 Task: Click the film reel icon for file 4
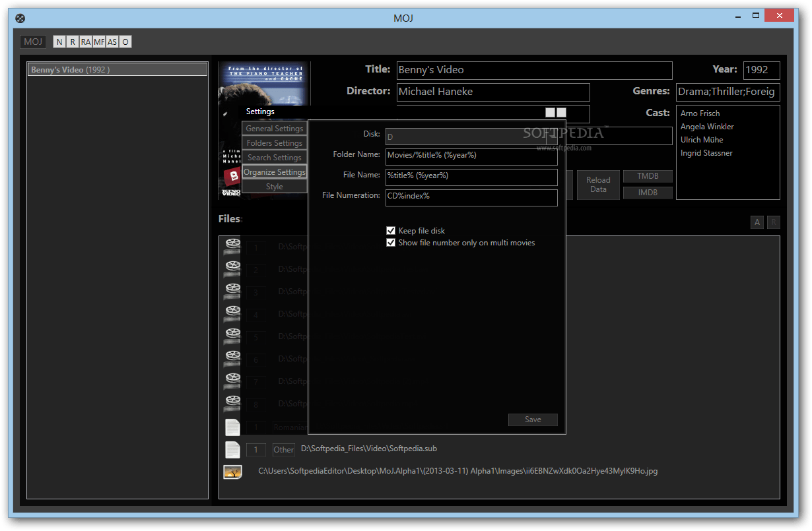[232, 314]
